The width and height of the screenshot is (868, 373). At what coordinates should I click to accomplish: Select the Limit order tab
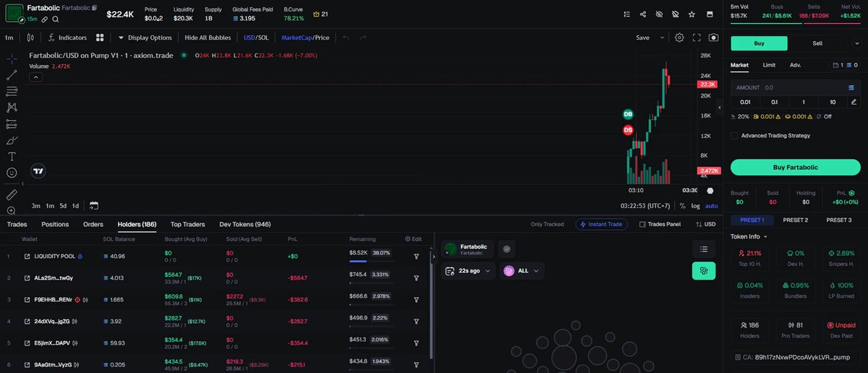(x=769, y=65)
